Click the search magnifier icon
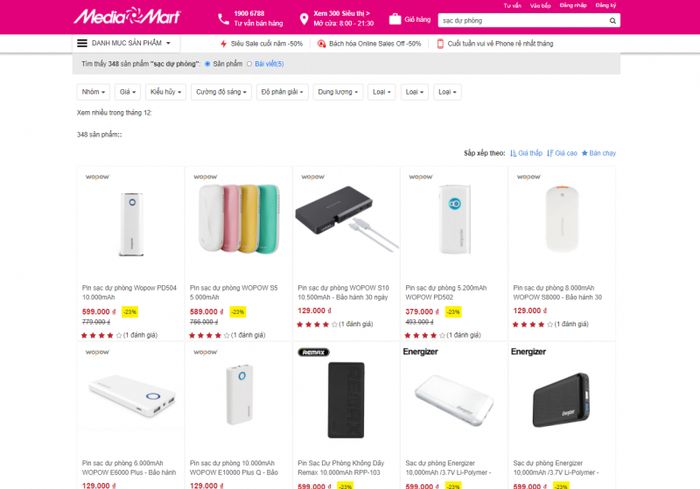 click(x=612, y=21)
